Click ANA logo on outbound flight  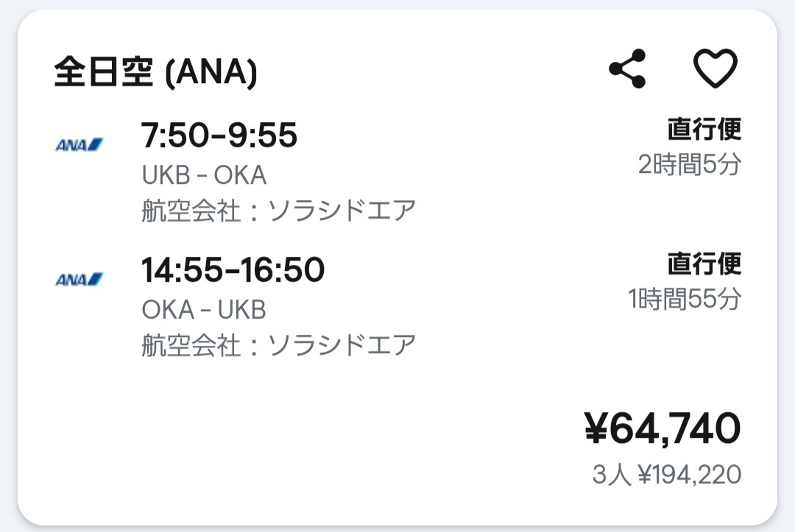coord(79,146)
